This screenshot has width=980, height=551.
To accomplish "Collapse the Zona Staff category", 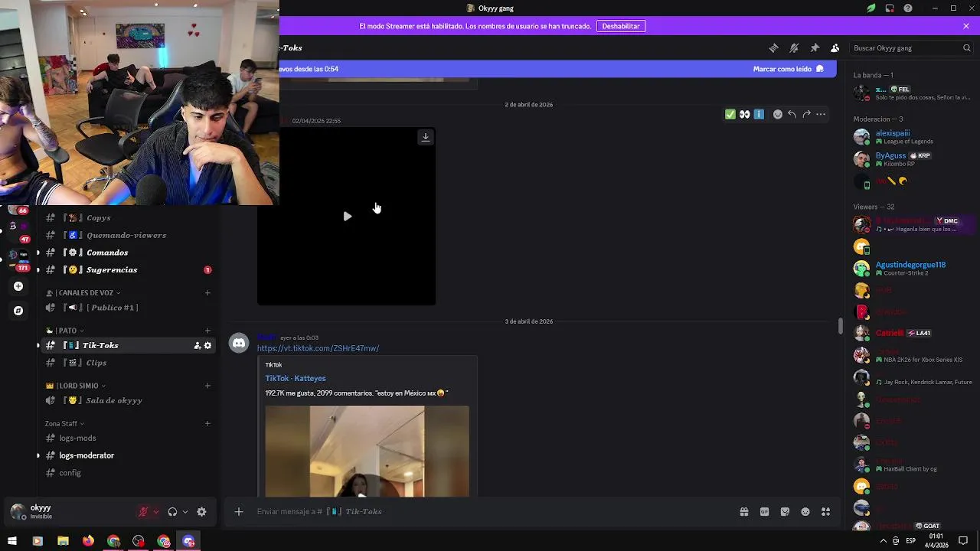I will click(64, 423).
